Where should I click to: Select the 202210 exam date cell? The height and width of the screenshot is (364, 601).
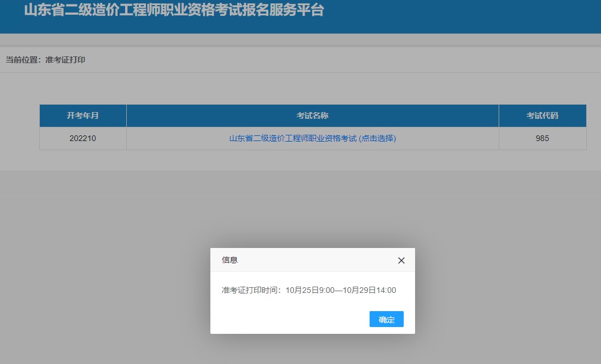82,138
